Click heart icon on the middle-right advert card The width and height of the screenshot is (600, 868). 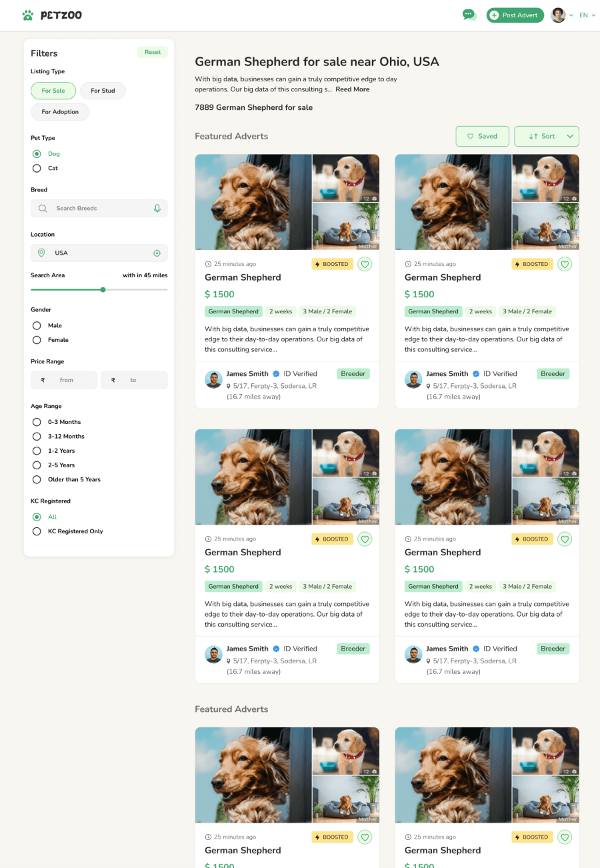point(565,539)
